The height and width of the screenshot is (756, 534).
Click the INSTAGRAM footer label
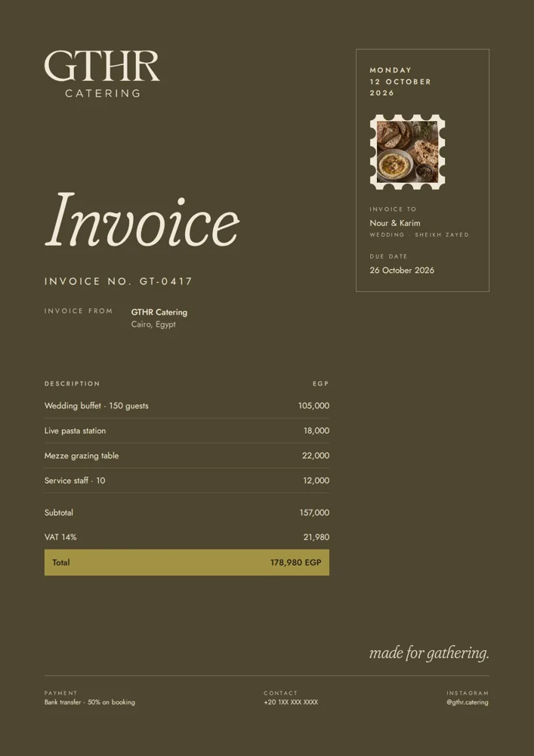tap(468, 692)
